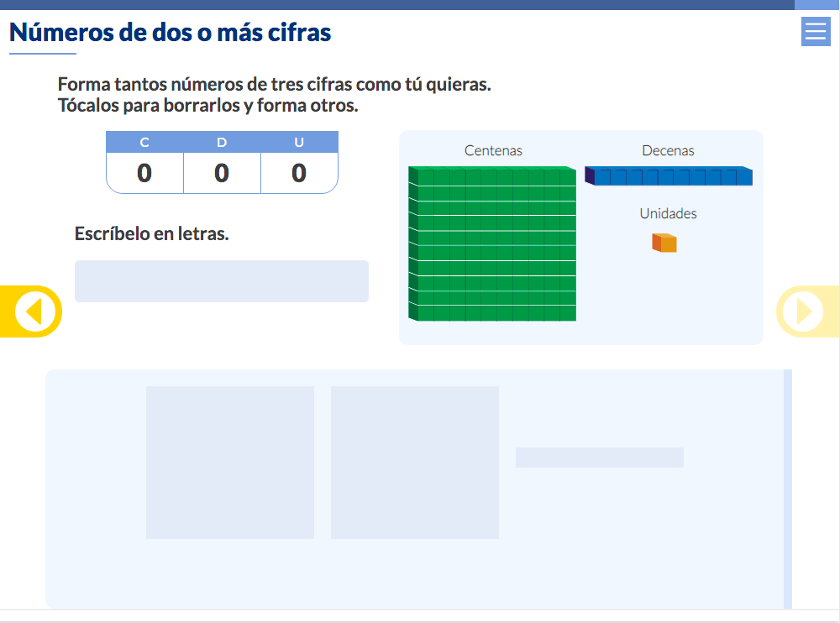Screen dimensions: 840x623
Task: Open the hamburger menu in top-right corner
Action: coord(816,31)
